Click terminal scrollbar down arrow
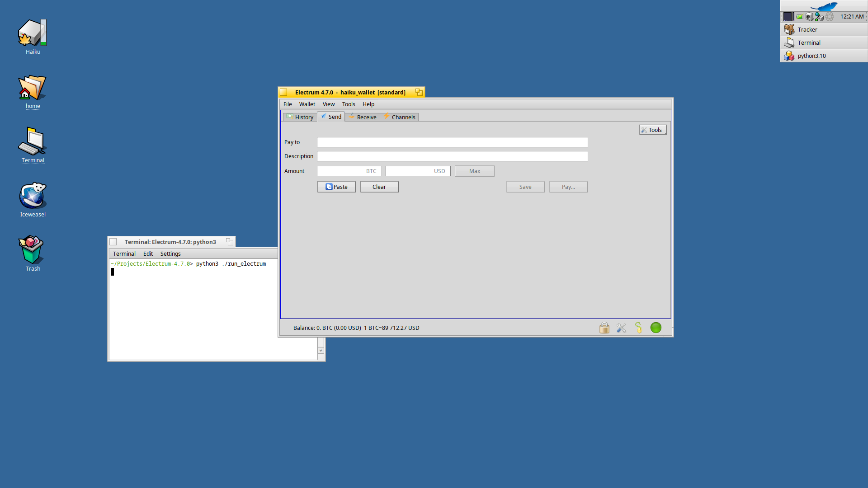 tap(321, 351)
